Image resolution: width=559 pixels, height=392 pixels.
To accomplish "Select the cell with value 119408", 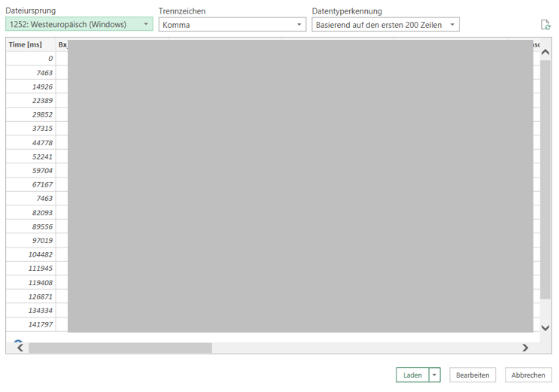I will (31, 282).
